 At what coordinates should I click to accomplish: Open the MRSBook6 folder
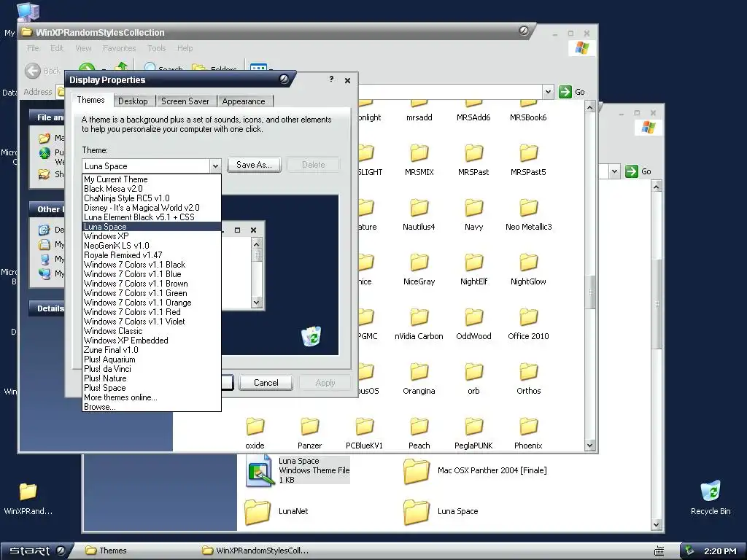(x=528, y=104)
